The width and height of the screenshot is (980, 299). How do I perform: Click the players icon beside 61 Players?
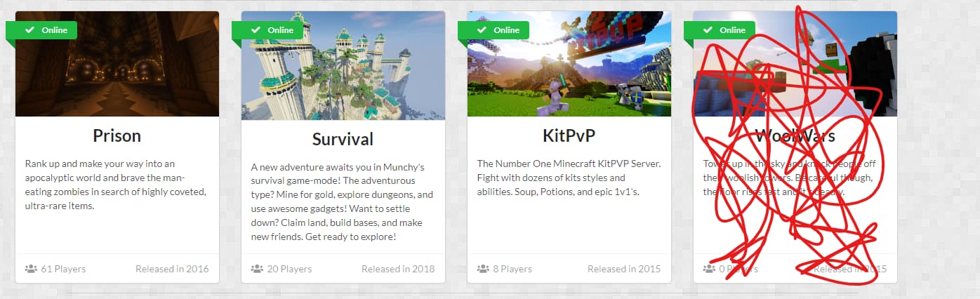coord(31,269)
